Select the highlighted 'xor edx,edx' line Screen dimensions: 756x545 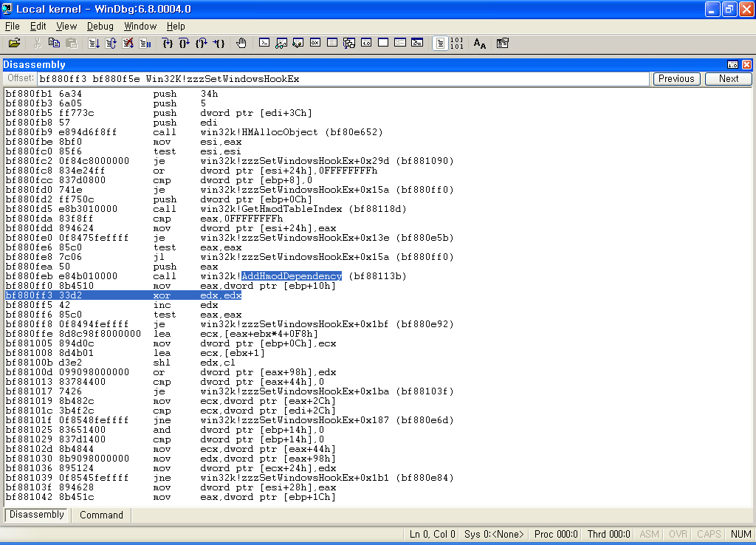click(x=123, y=295)
